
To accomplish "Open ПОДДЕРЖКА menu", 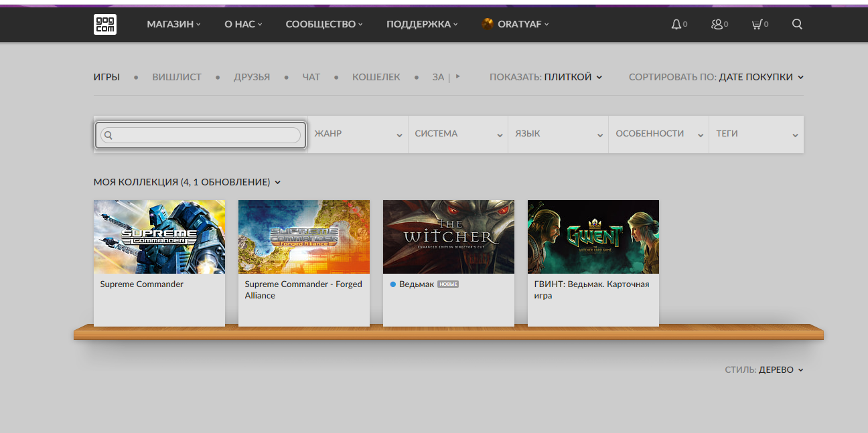I will click(x=422, y=24).
